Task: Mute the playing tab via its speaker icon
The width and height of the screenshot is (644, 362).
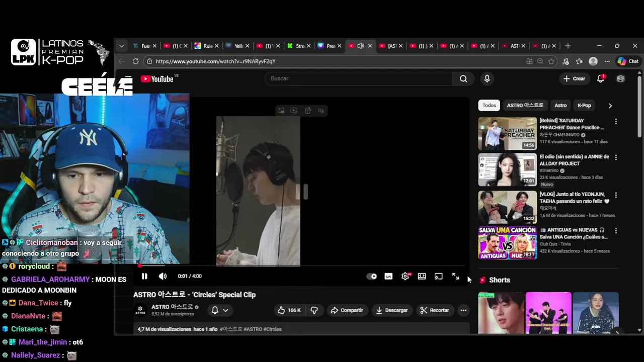Action: (361, 46)
